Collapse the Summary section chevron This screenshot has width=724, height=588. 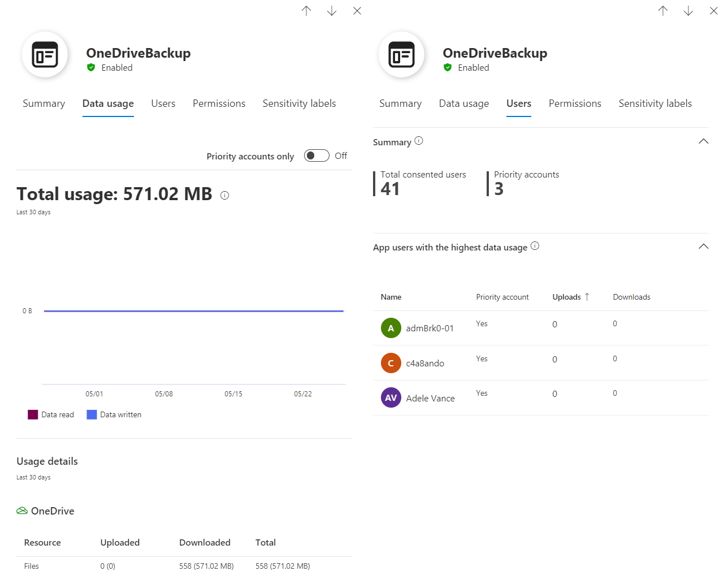point(703,141)
